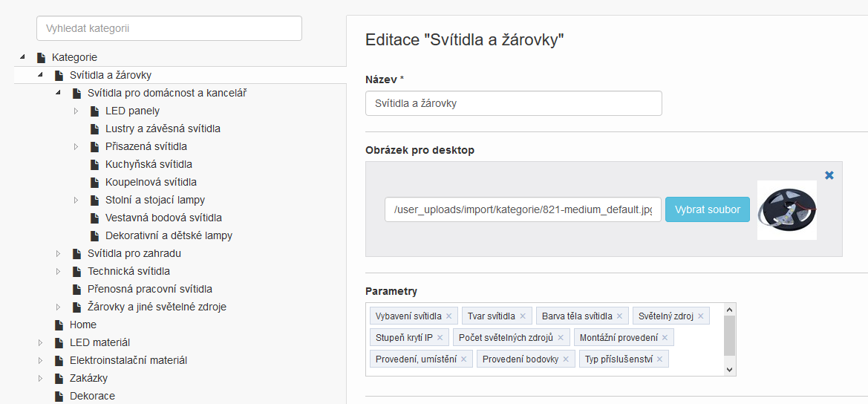The height and width of the screenshot is (404, 868).
Task: Select the Zakázky category in tree
Action: click(x=88, y=378)
